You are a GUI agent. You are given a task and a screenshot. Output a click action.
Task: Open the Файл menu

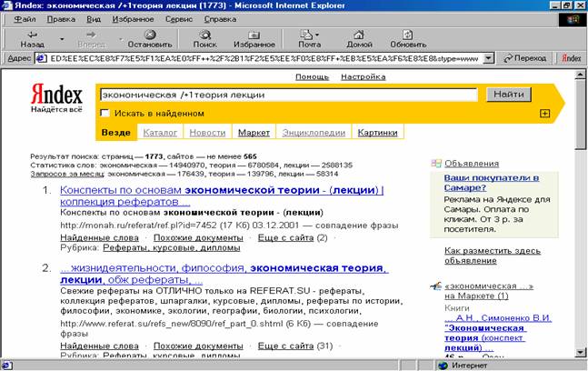coord(25,19)
